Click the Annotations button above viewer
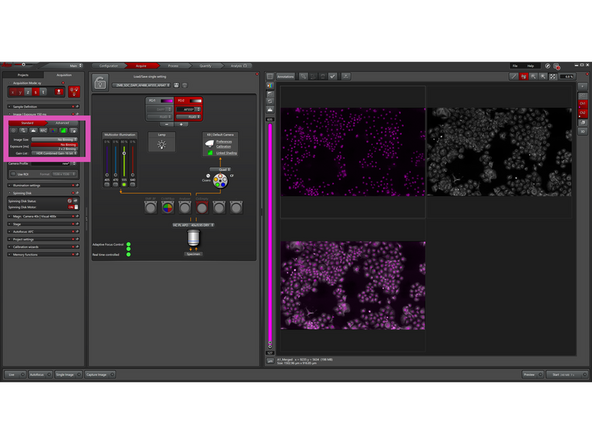The width and height of the screenshot is (592, 444). (x=285, y=76)
